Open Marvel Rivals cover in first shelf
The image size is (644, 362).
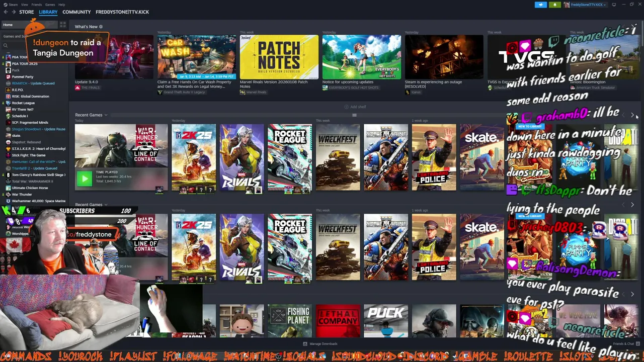click(242, 157)
